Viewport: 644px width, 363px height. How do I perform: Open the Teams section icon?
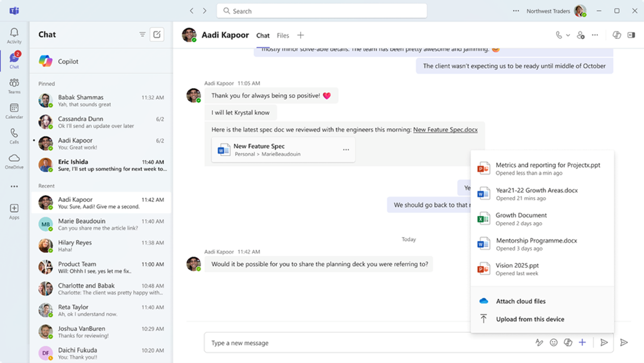pyautogui.click(x=14, y=85)
